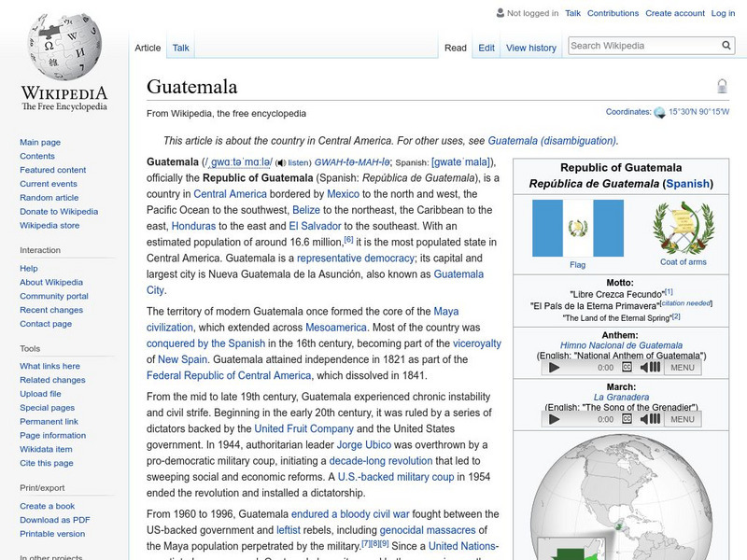Click Download as PDF
Image resolution: width=747 pixels, height=560 pixels.
coord(55,520)
